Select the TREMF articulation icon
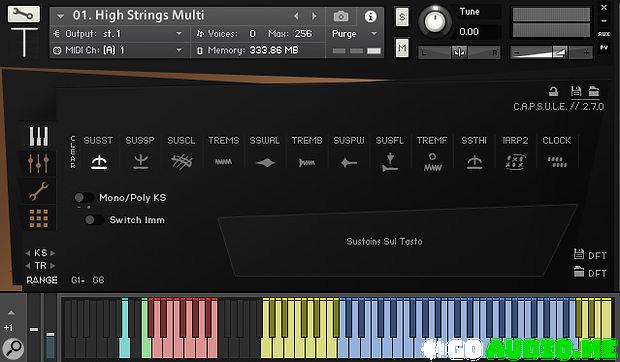620x362 pixels. (x=433, y=162)
